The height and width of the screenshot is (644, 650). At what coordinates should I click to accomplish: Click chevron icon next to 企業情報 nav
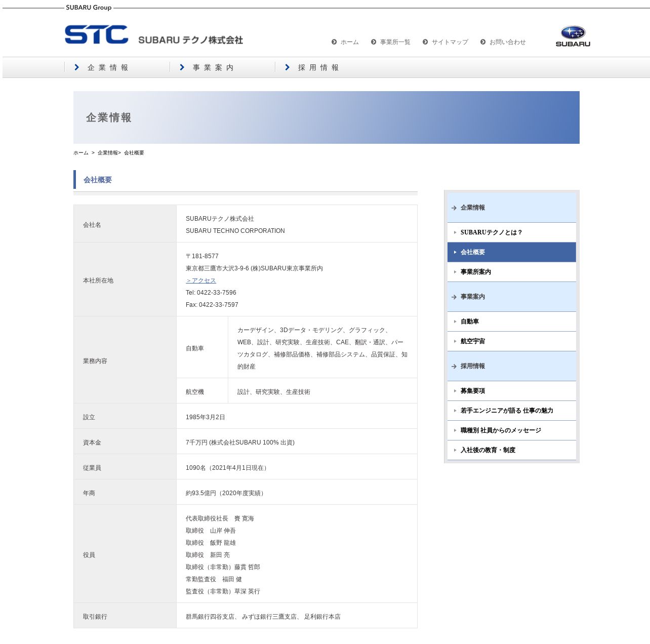77,67
